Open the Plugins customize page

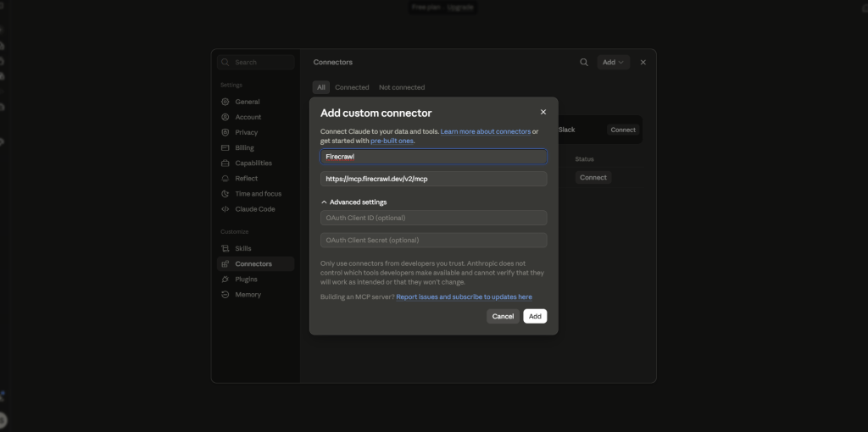(x=255, y=280)
